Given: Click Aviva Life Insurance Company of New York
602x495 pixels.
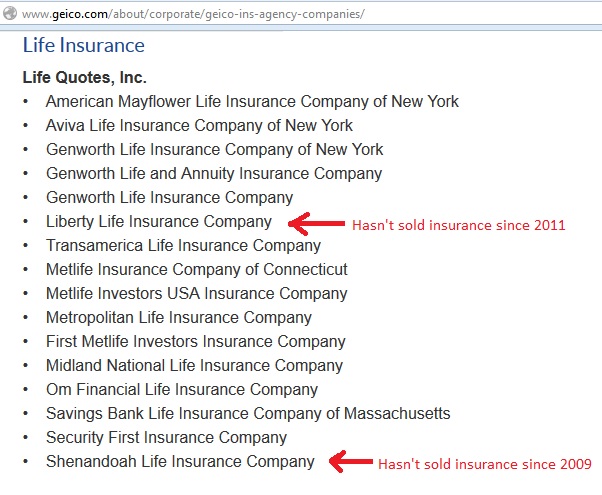Looking at the screenshot, I should [199, 126].
